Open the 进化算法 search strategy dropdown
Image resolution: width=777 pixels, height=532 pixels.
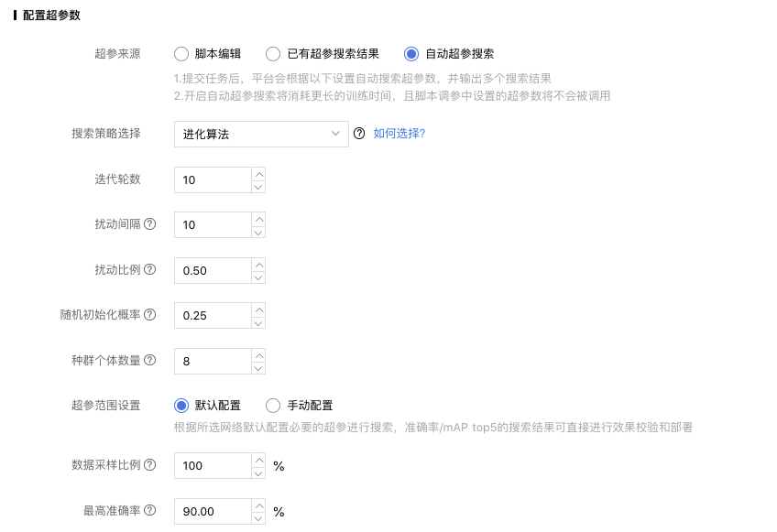(261, 134)
